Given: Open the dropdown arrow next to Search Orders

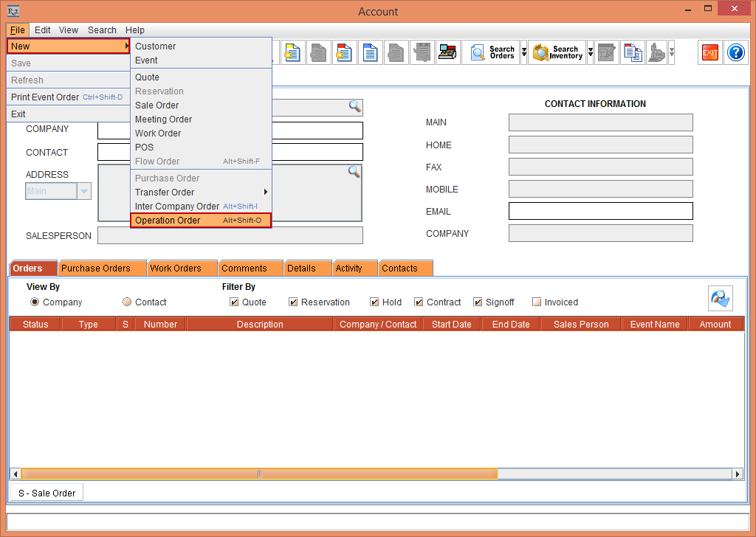Looking at the screenshot, I should click(x=524, y=52).
